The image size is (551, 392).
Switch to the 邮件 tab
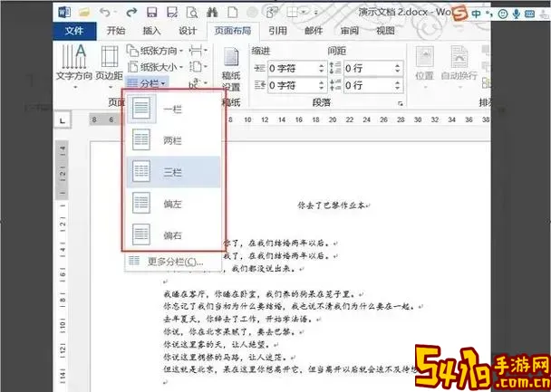click(x=314, y=31)
